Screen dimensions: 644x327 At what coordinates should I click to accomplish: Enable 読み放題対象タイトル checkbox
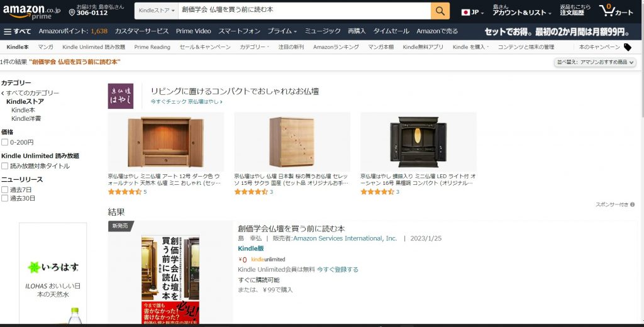click(4, 166)
